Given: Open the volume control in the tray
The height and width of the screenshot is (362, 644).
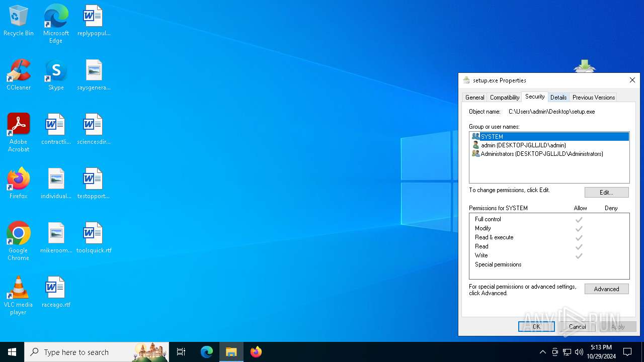Looking at the screenshot, I should coord(579,352).
